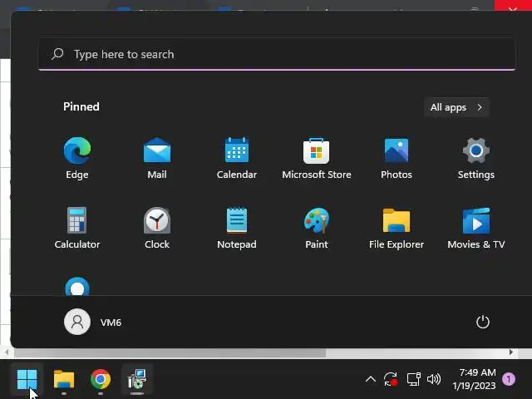This screenshot has height=399, width=532.
Task: Click the partially visible pinned app icon
Action: coord(77,286)
